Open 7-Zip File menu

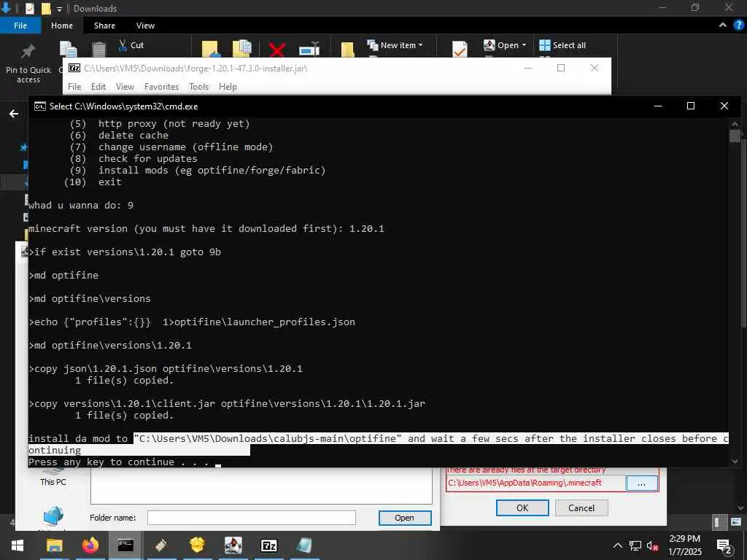pyautogui.click(x=74, y=87)
